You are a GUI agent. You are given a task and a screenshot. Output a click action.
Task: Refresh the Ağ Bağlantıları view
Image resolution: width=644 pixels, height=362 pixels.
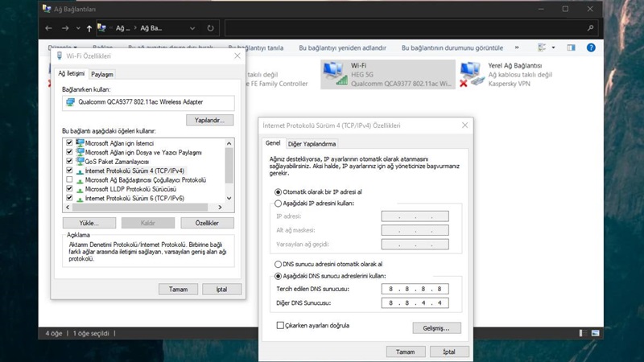[x=210, y=28]
